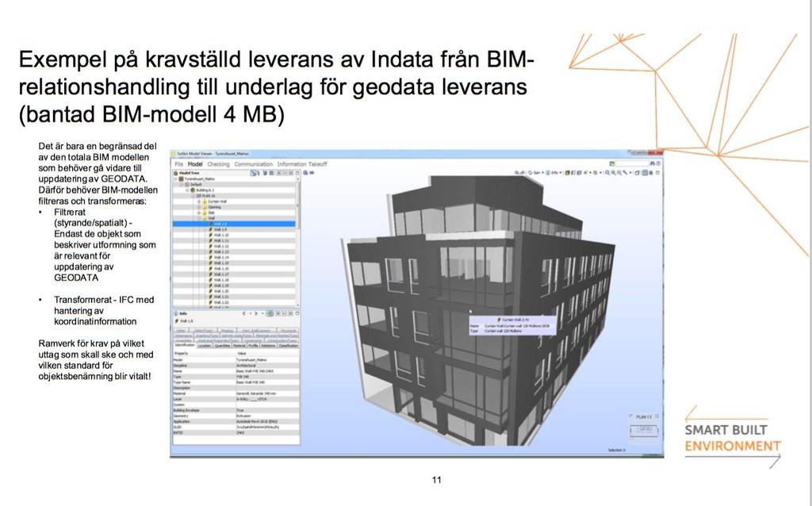Open the Information Takeoff tab
The height and width of the screenshot is (506, 812).
(302, 164)
